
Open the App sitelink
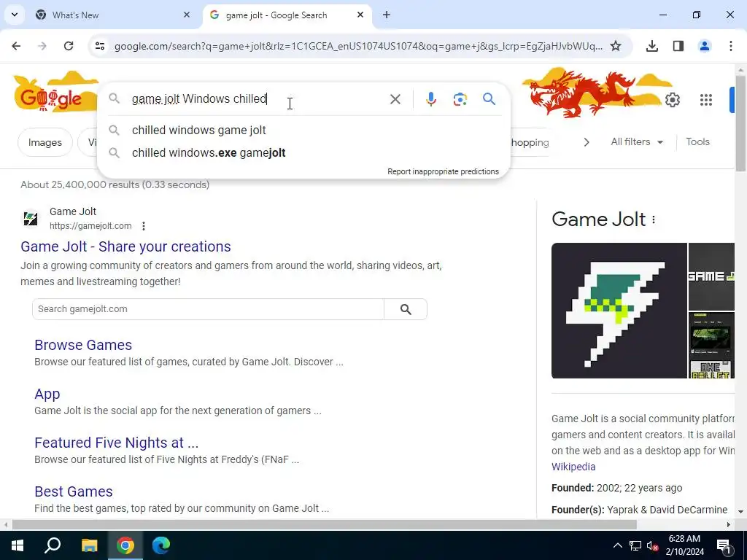click(x=47, y=394)
